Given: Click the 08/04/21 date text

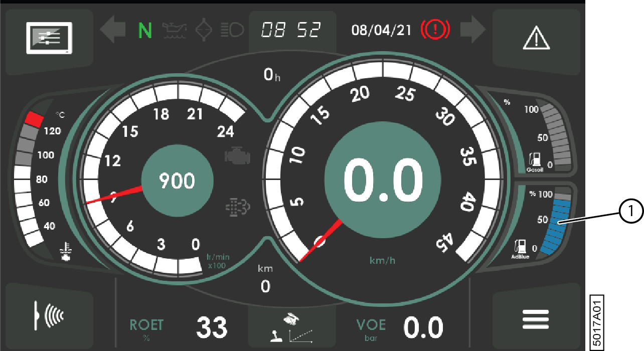Looking at the screenshot, I should point(381,31).
